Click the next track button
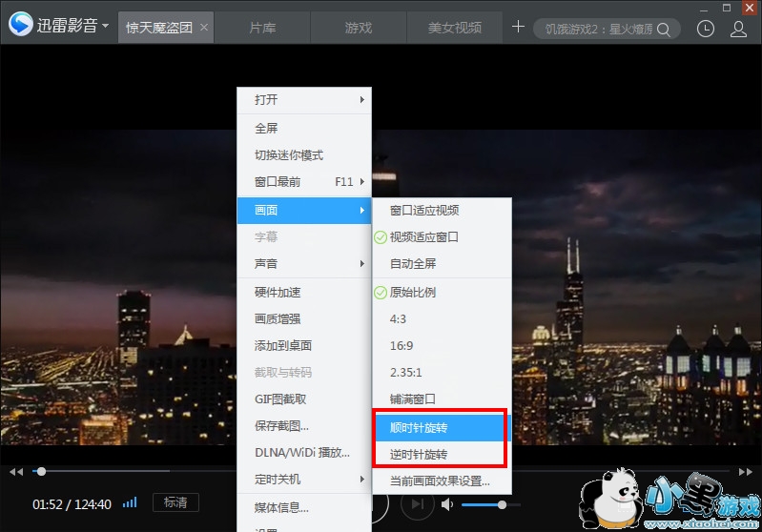This screenshot has height=532, width=762. (418, 504)
